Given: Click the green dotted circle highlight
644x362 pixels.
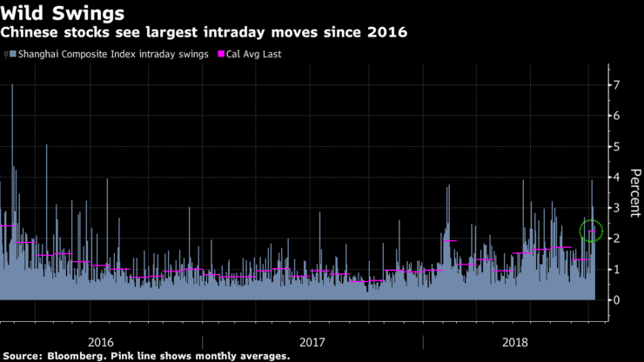Looking at the screenshot, I should [591, 231].
